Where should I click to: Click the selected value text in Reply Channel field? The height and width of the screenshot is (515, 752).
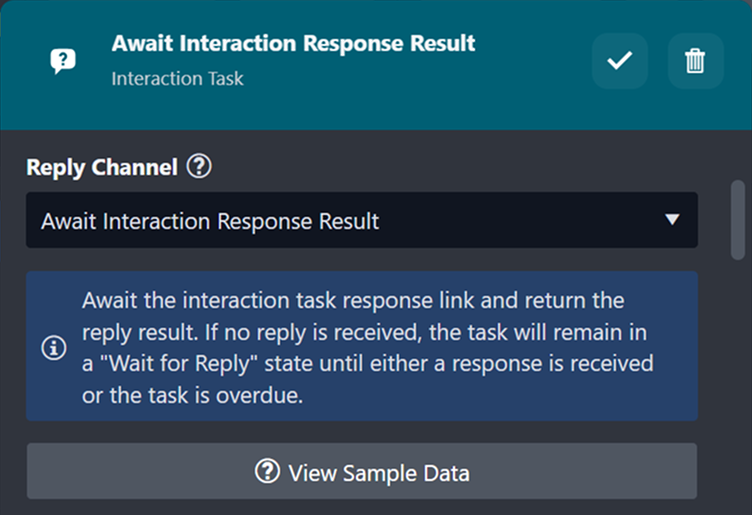210,221
